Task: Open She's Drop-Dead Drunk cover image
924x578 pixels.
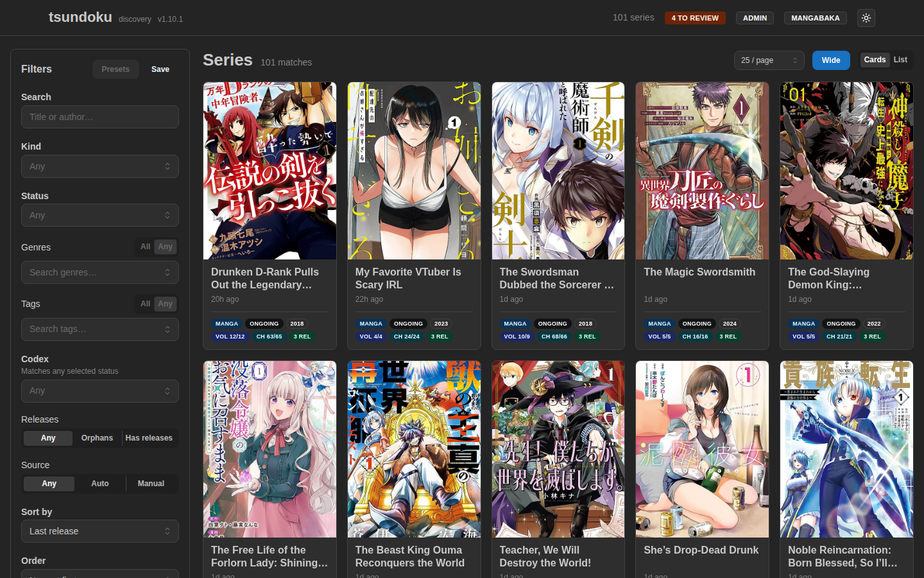Action: tap(702, 449)
